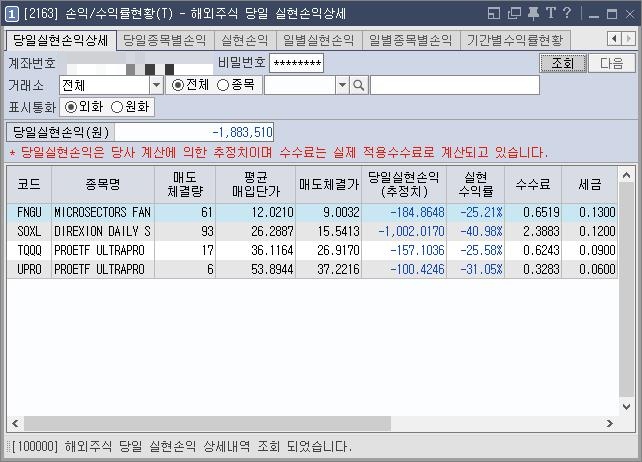Click the 평균매입단가 column header

point(255,184)
